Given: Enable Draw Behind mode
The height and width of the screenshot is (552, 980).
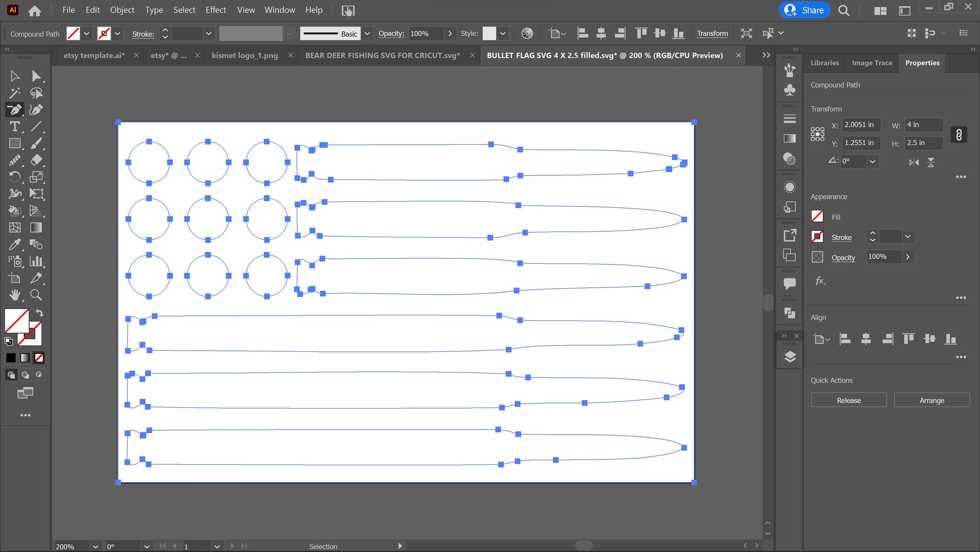Looking at the screenshot, I should [x=25, y=375].
